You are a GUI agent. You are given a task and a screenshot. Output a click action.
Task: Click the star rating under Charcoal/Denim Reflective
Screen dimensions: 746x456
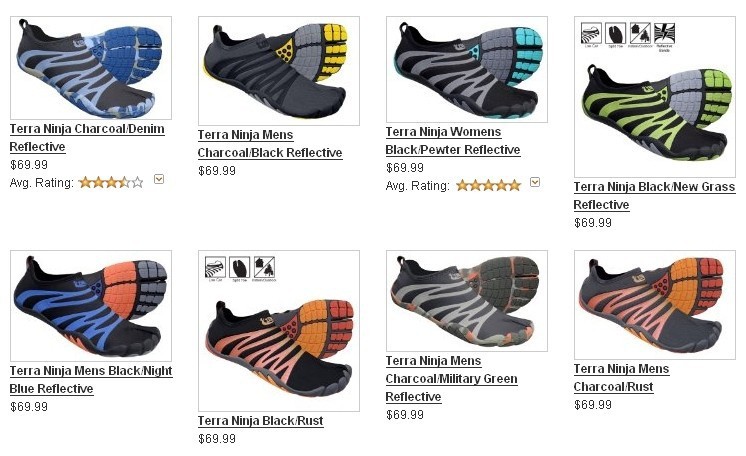111,182
